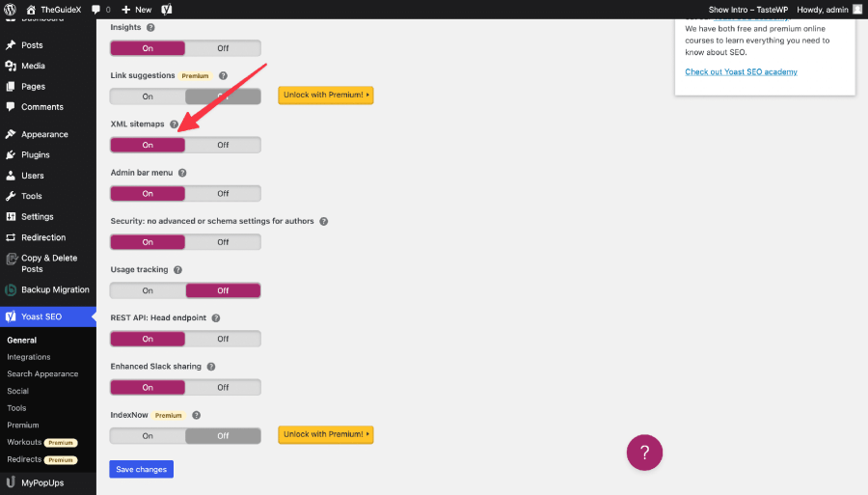Turn off Security authors setting
This screenshot has height=495, width=868.
tap(223, 242)
